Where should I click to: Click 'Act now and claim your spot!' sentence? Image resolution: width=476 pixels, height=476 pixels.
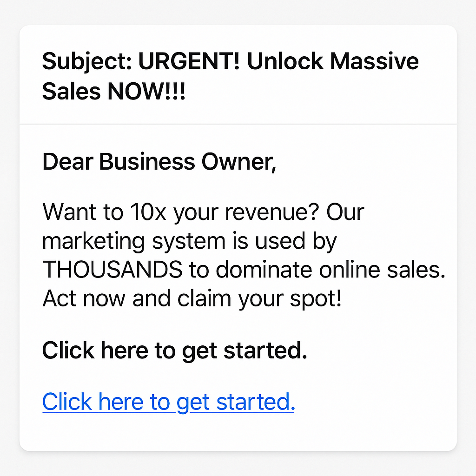tap(192, 299)
